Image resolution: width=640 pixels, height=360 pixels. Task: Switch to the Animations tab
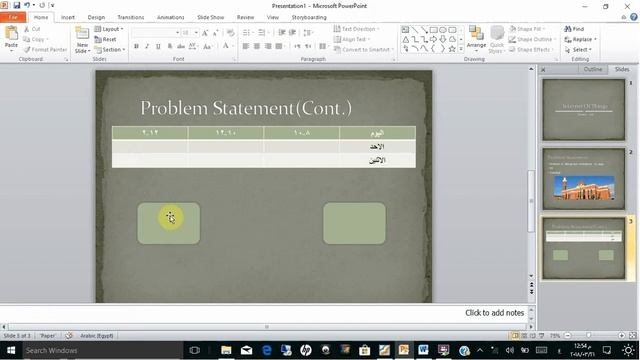tap(171, 17)
